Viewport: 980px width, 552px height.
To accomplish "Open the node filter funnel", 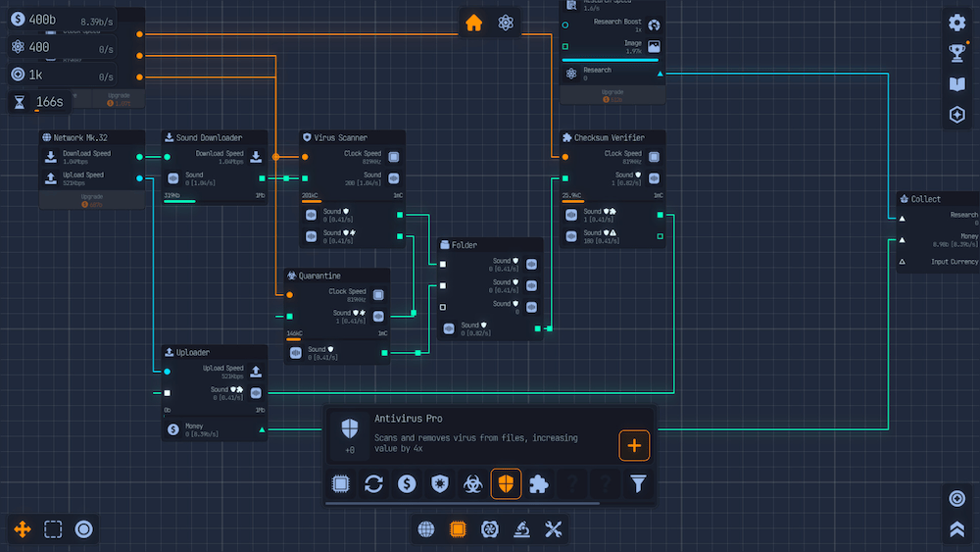I will [x=638, y=483].
